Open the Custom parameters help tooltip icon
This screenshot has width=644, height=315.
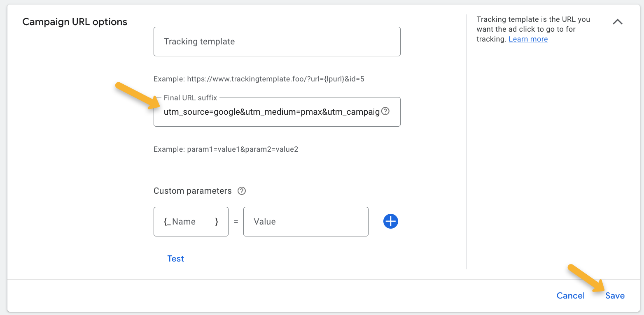[242, 191]
